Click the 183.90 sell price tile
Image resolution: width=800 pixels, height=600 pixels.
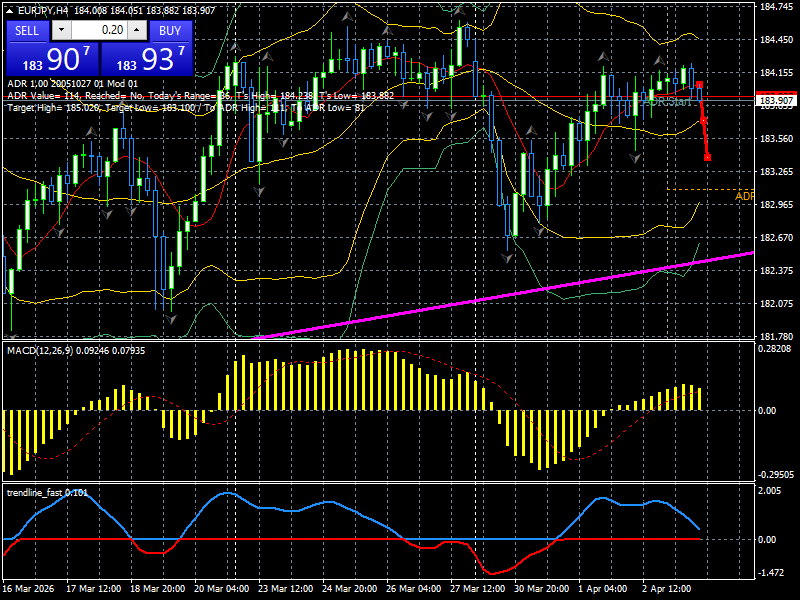click(x=53, y=59)
